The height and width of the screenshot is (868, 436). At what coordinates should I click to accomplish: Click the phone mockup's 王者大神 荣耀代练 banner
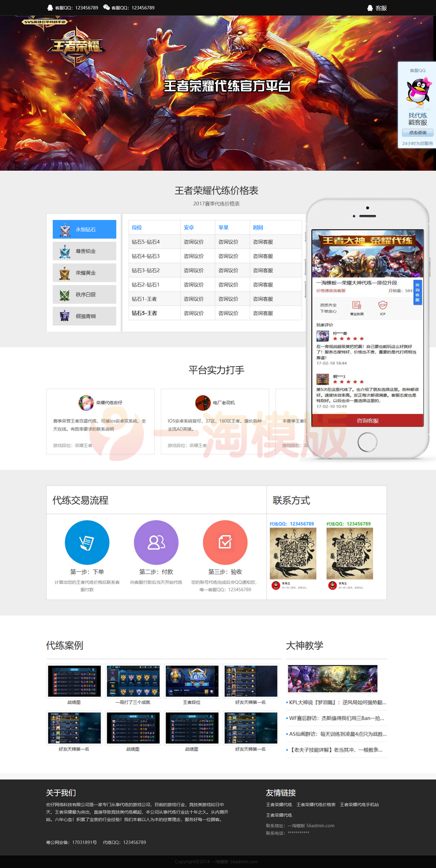coord(367,254)
